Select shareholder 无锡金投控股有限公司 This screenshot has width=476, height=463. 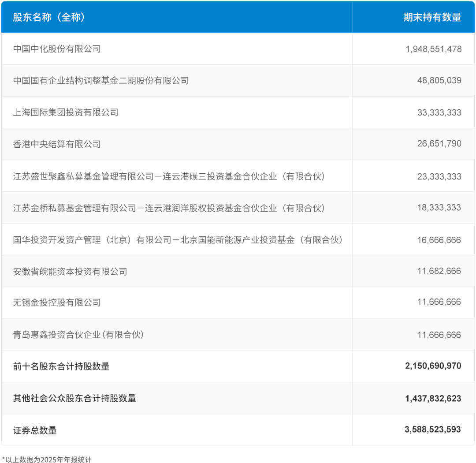point(57,302)
